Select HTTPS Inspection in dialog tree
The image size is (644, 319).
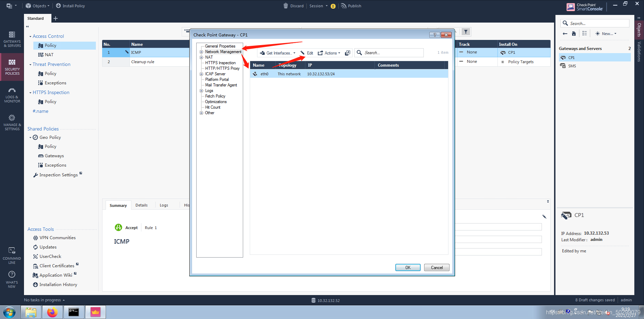point(220,63)
